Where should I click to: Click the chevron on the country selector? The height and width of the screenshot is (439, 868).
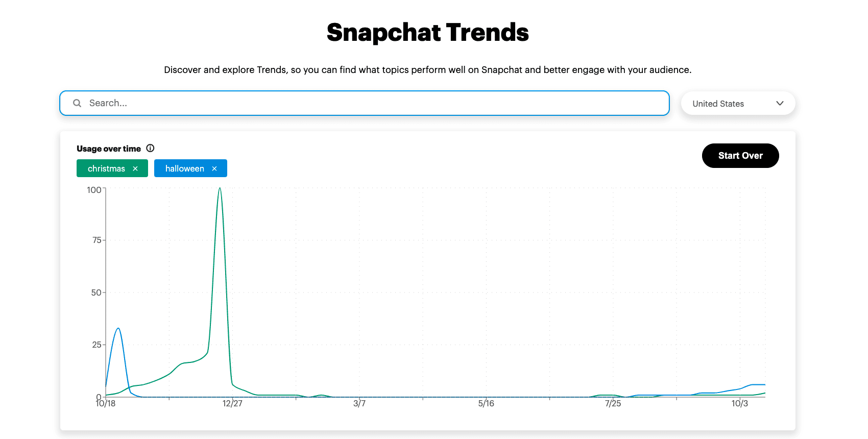[780, 103]
